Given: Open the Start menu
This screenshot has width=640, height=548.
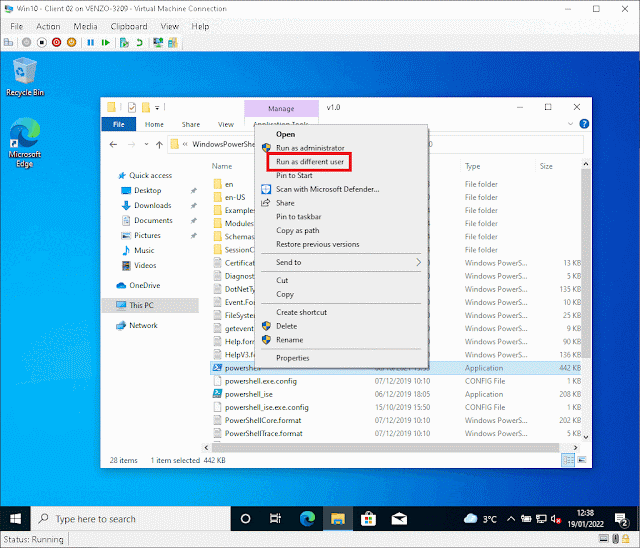Looking at the screenshot, I should [16, 519].
